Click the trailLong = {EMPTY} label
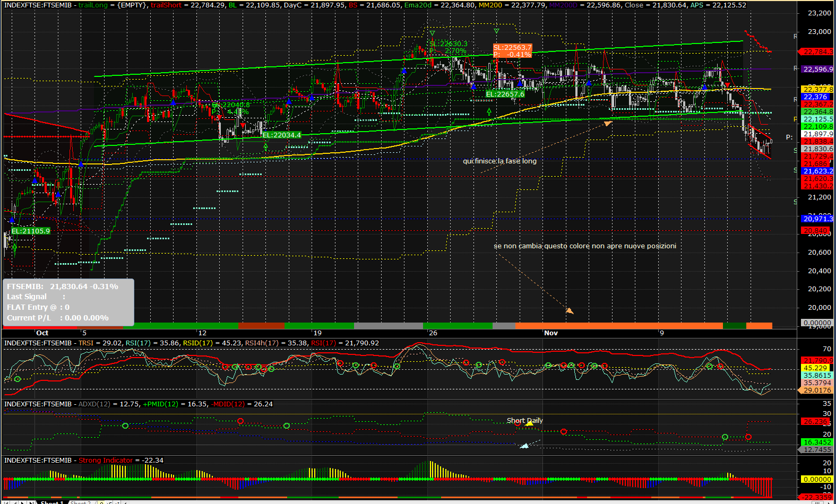 pyautogui.click(x=113, y=5)
